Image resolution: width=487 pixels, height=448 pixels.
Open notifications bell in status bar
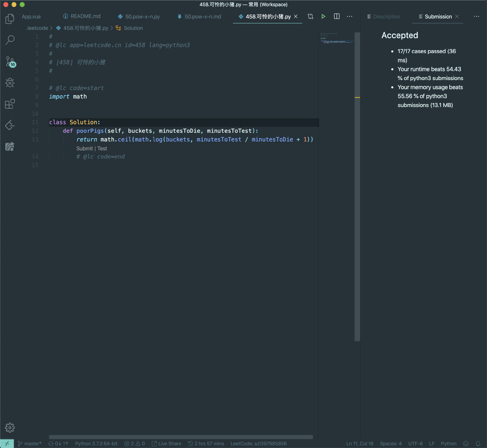tap(478, 444)
